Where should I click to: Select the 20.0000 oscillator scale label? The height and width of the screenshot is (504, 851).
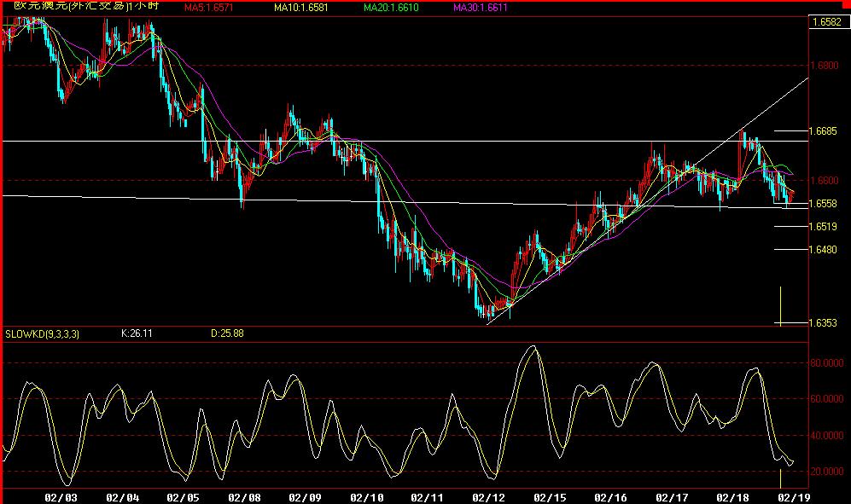coord(828,472)
